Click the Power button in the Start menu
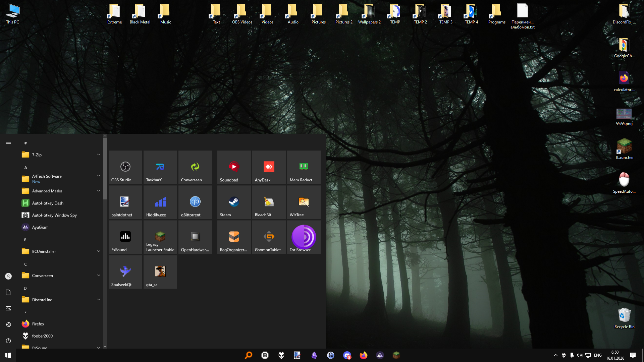 point(8,341)
